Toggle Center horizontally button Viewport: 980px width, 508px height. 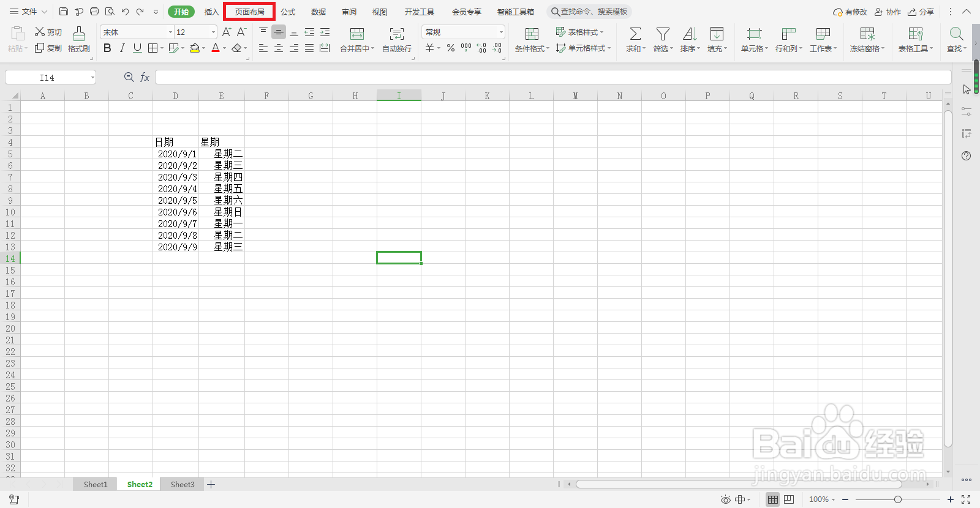pos(279,48)
